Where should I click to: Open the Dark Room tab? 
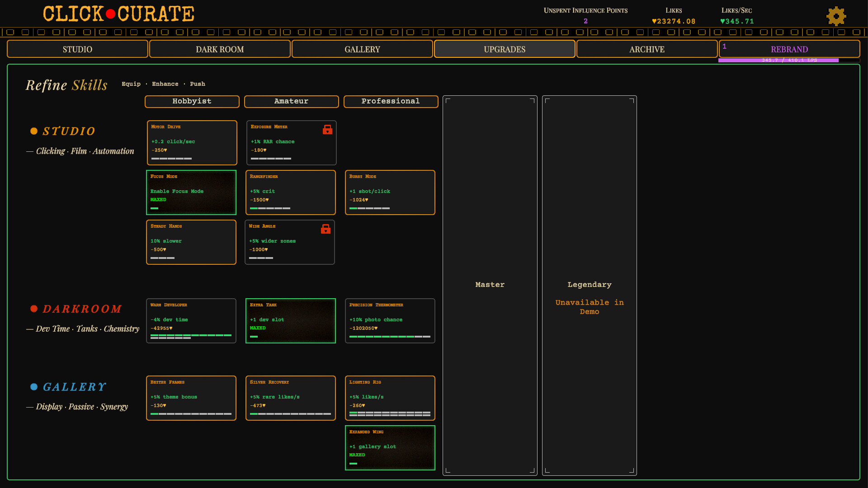(x=220, y=49)
